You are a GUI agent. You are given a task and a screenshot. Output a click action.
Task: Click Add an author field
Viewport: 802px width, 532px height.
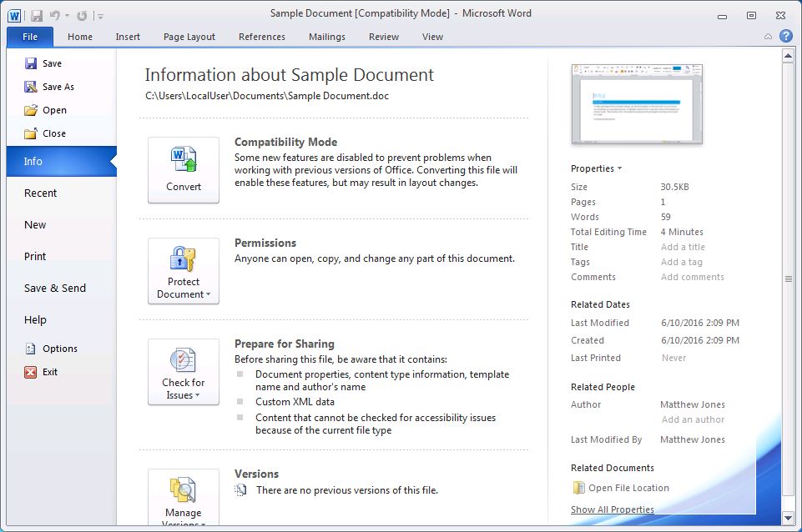point(693,419)
